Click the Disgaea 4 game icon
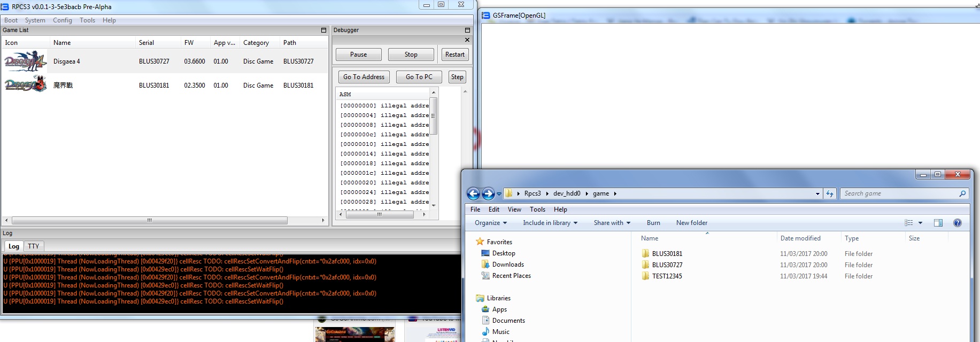 25,61
